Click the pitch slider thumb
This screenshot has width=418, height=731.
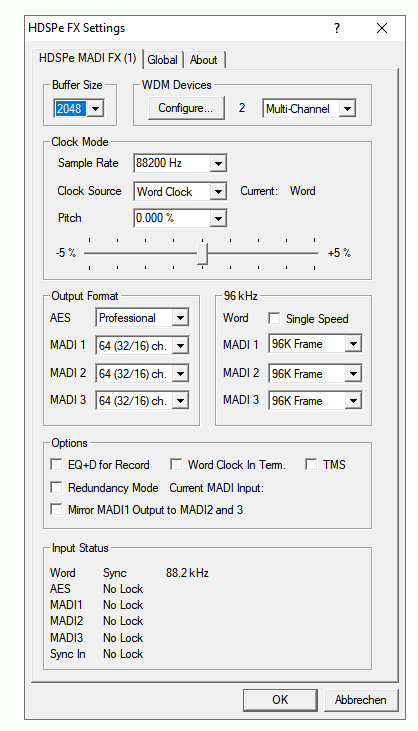tap(202, 254)
